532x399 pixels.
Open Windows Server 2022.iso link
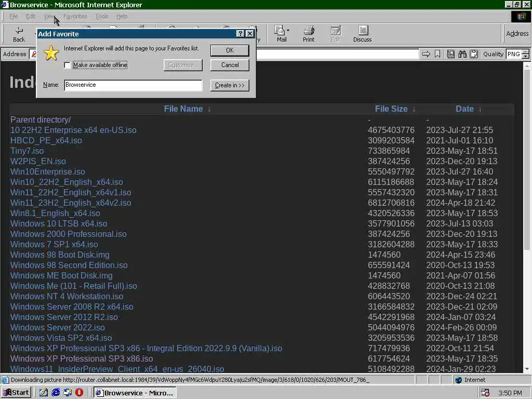pyautogui.click(x=57, y=328)
